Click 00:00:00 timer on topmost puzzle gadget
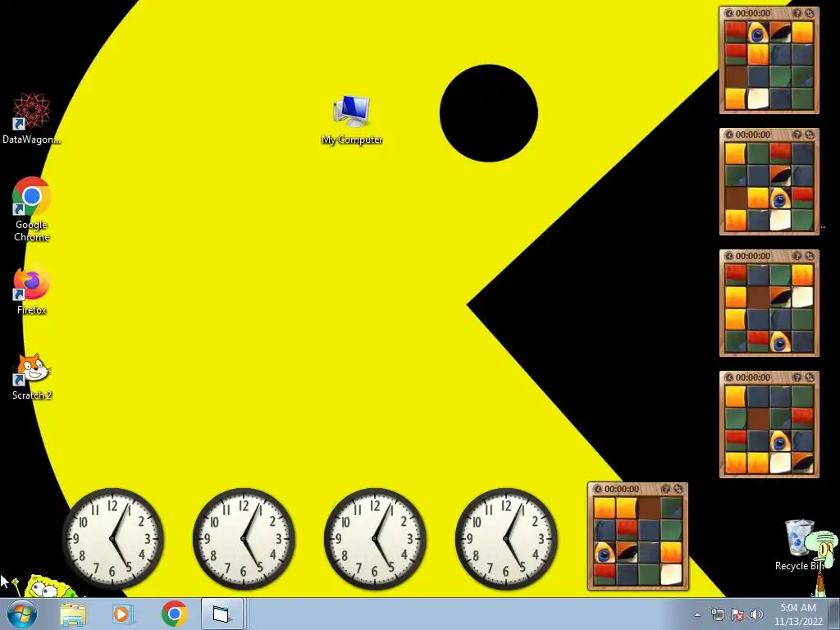This screenshot has width=840, height=630. (x=753, y=13)
